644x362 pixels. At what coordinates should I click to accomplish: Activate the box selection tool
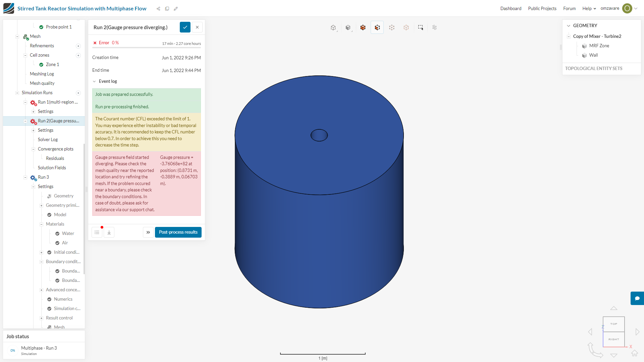pos(421,27)
